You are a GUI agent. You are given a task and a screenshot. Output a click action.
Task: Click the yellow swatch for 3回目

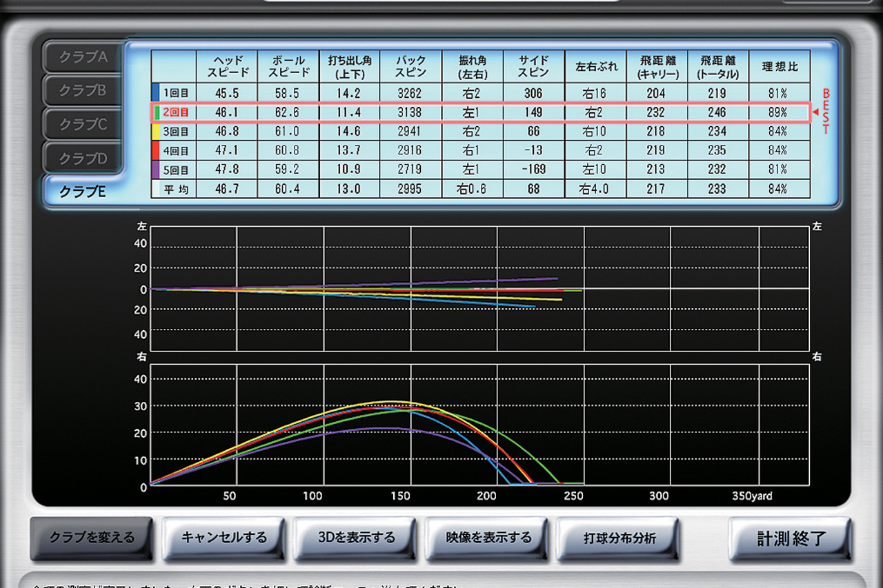pyautogui.click(x=156, y=131)
